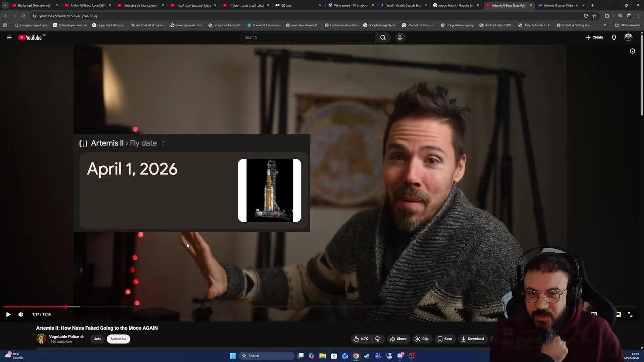Go back in browser history
This screenshot has width=644, height=362.
coord(6,16)
